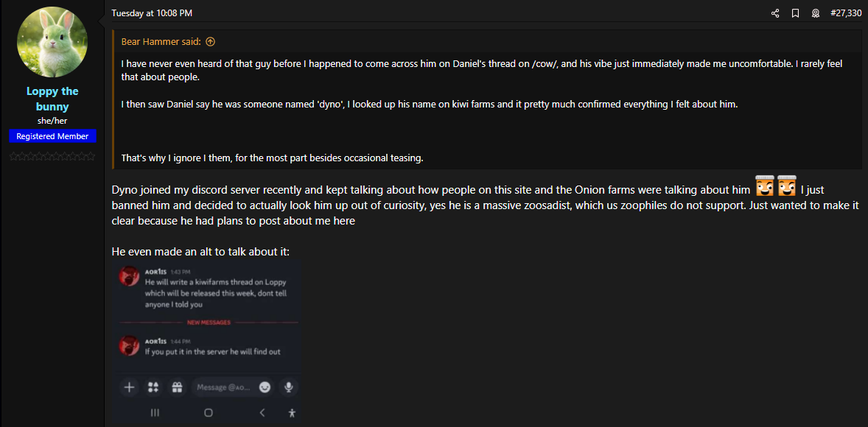The image size is (868, 427).
Task: Jump to quoted post via arrow icon
Action: point(211,42)
